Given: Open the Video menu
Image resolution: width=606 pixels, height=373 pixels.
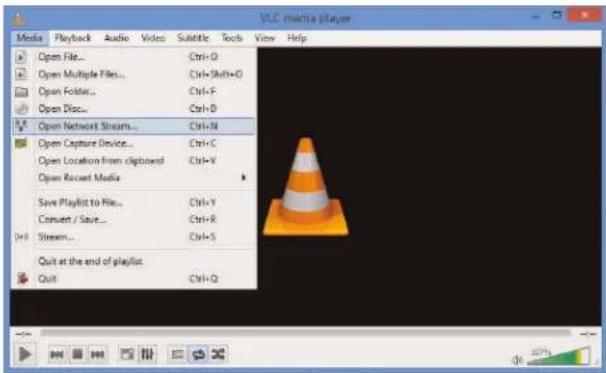Looking at the screenshot, I should 153,38.
